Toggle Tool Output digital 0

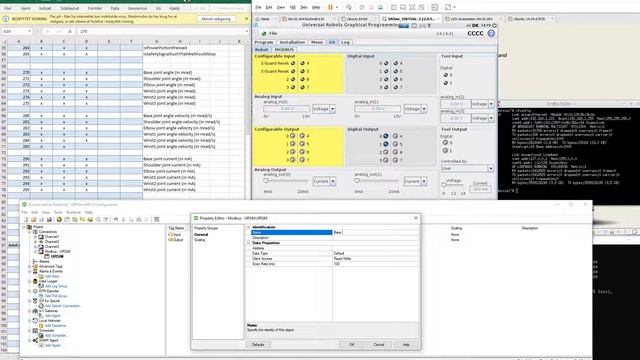(445, 143)
